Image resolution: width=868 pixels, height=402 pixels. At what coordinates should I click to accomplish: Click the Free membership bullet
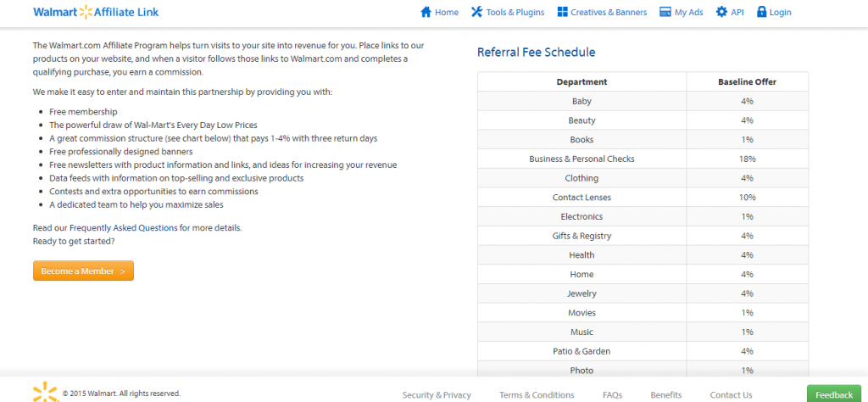tap(83, 112)
